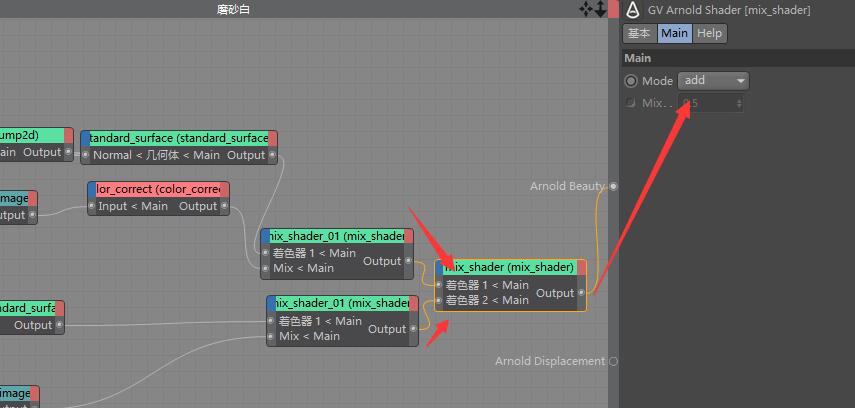Open the Mode dropdown showing add

click(713, 81)
